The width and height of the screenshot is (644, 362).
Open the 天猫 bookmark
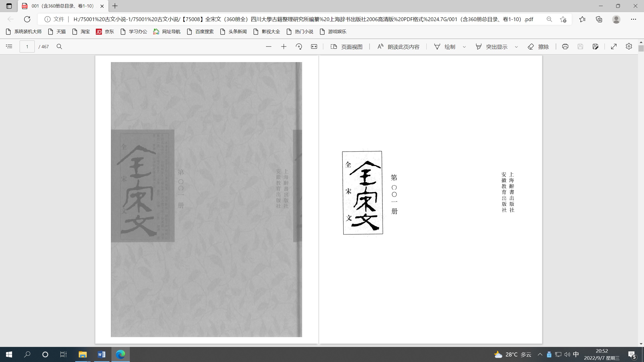tap(57, 32)
